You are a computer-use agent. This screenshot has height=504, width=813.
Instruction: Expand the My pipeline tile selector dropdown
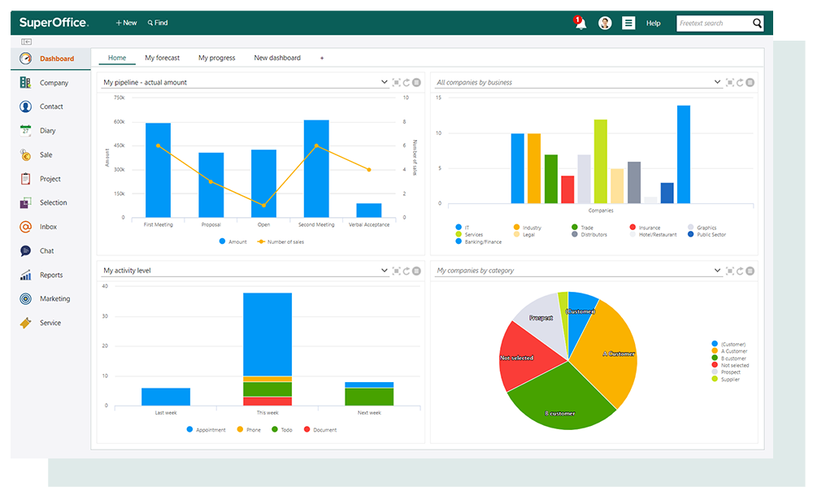pos(385,82)
